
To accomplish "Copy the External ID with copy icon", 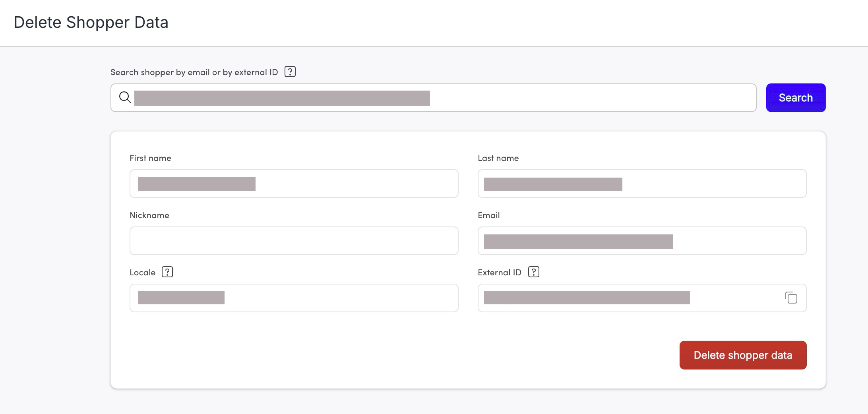I will point(791,298).
